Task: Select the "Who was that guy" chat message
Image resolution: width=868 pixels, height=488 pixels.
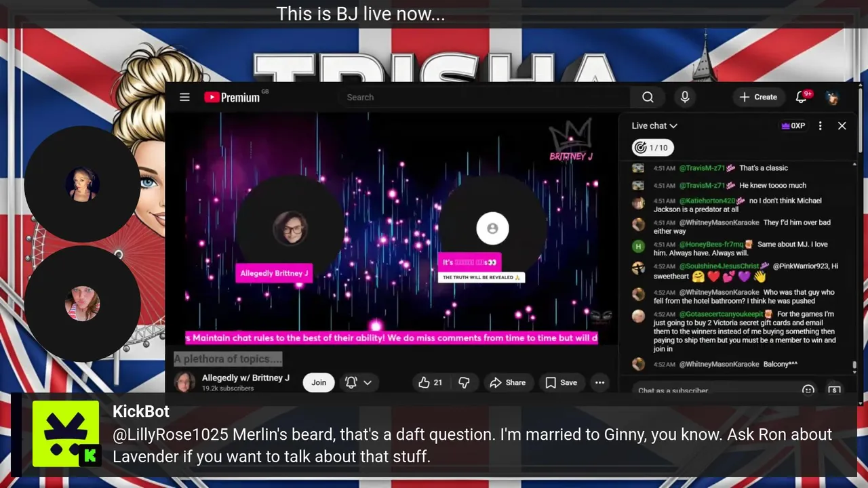Action: point(743,296)
